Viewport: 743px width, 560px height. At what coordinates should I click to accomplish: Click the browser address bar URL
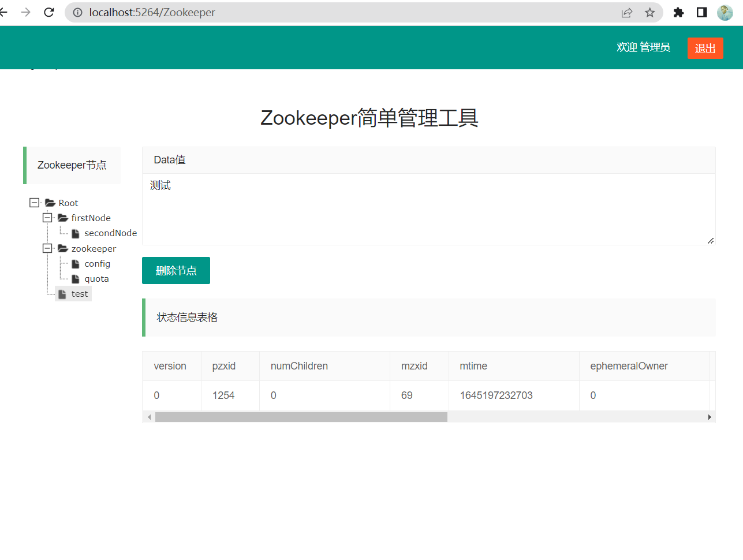coord(152,12)
